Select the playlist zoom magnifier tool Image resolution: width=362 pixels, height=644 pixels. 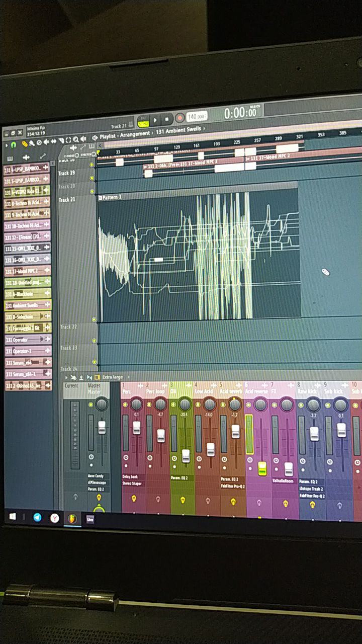[75, 140]
